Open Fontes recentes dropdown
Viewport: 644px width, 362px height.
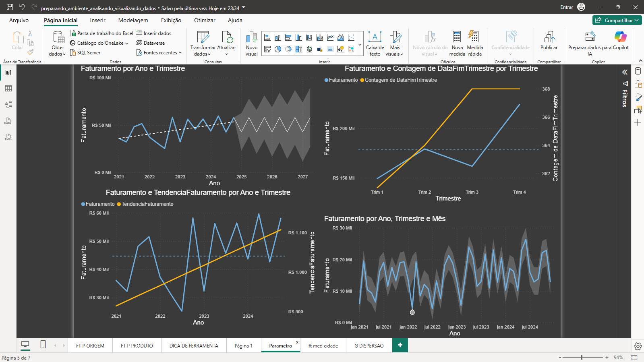[159, 53]
